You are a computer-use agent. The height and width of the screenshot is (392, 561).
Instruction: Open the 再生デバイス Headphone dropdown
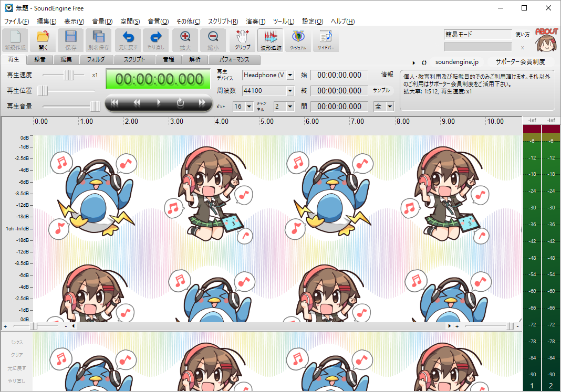pyautogui.click(x=290, y=75)
